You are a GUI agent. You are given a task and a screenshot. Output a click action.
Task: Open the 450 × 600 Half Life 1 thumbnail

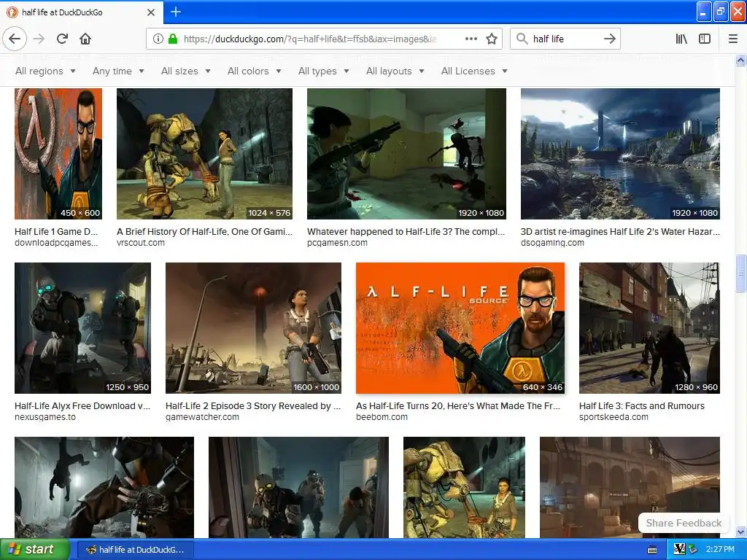click(x=58, y=154)
